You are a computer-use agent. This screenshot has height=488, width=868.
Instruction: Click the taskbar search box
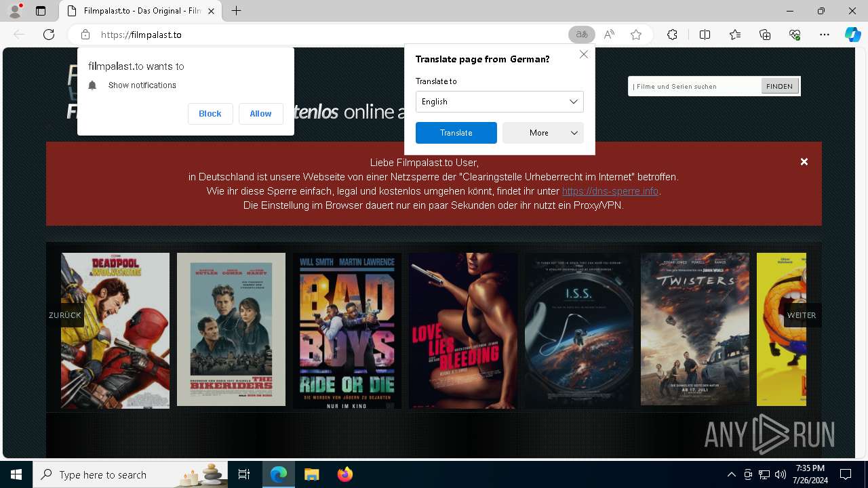point(130,474)
